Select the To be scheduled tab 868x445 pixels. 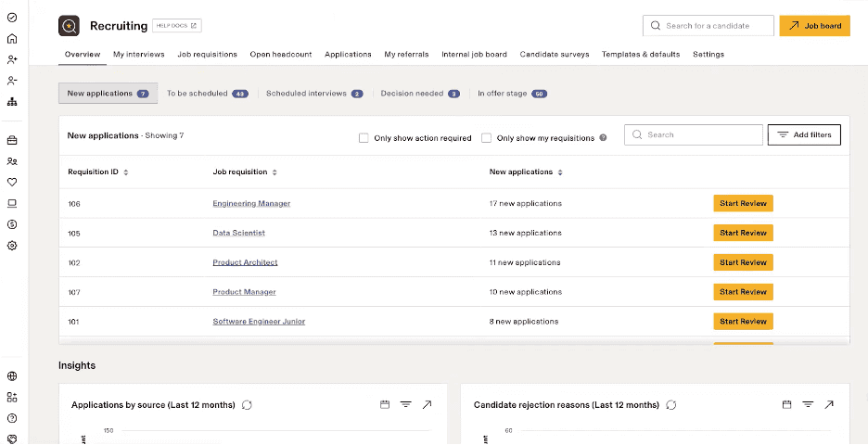[x=207, y=94]
